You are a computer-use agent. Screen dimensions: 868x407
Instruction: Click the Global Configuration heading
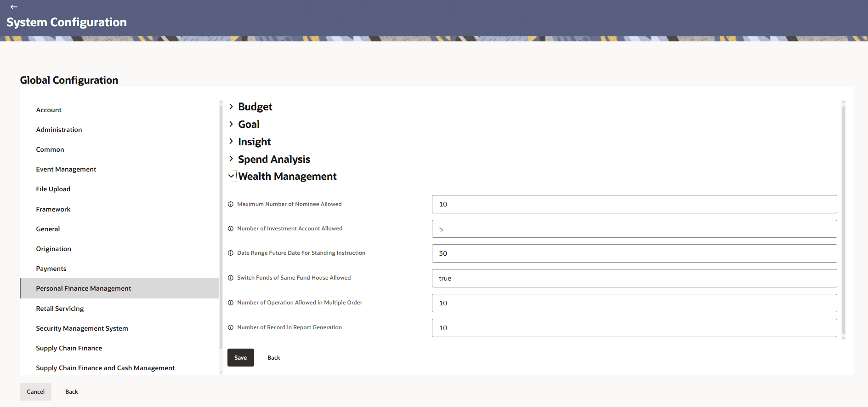pyautogui.click(x=69, y=80)
